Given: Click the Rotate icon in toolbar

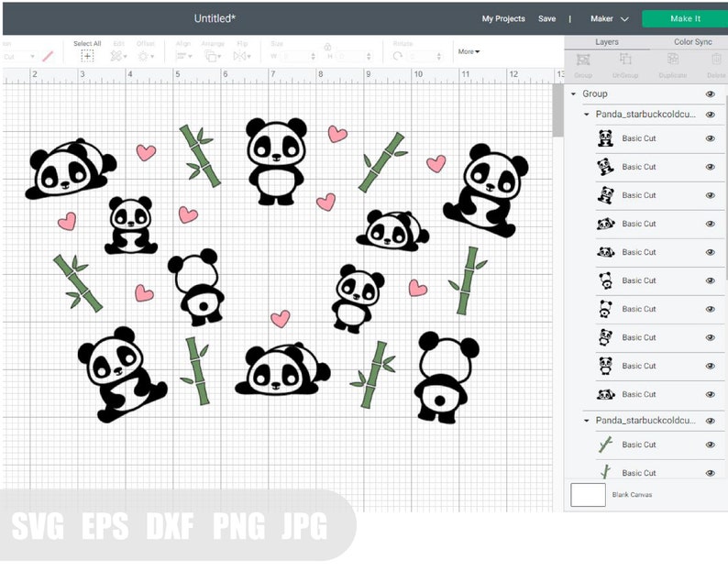Looking at the screenshot, I should (x=397, y=56).
